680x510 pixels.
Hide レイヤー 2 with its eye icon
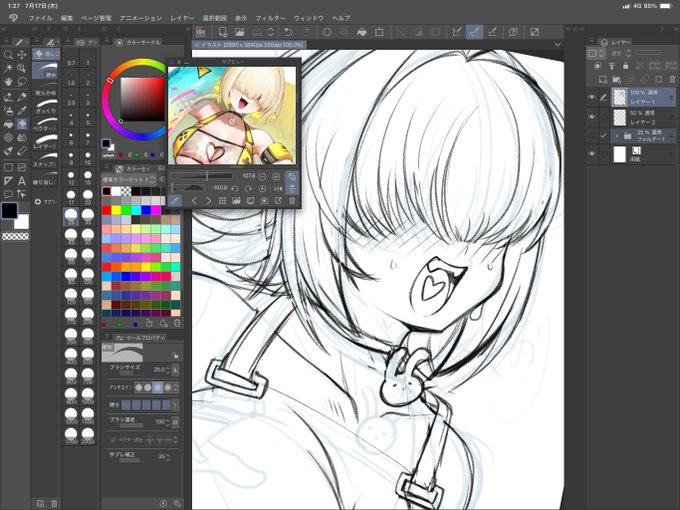click(x=592, y=117)
